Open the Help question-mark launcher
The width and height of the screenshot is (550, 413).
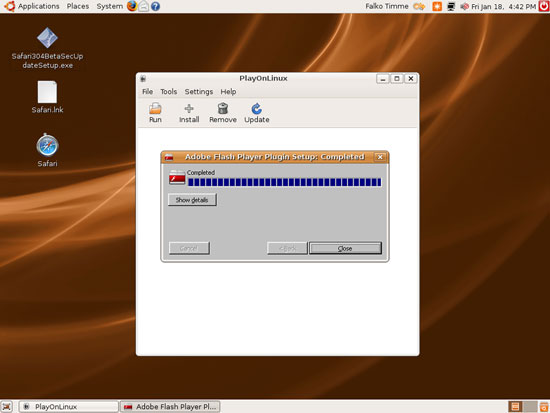pyautogui.click(x=155, y=6)
